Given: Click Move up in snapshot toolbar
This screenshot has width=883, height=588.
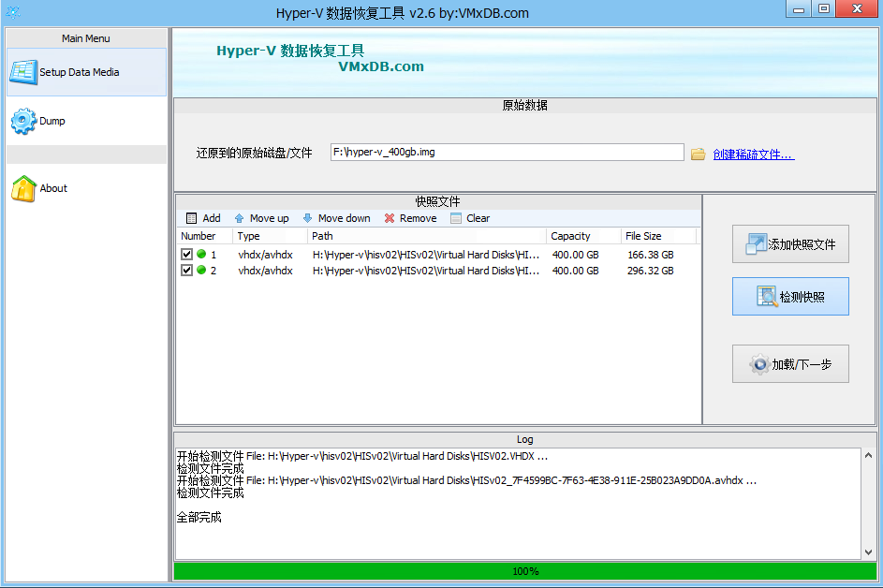Looking at the screenshot, I should [x=262, y=218].
